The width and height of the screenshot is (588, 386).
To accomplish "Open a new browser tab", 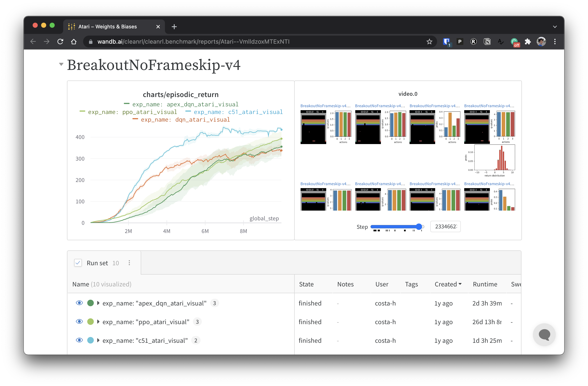I will 174,27.
